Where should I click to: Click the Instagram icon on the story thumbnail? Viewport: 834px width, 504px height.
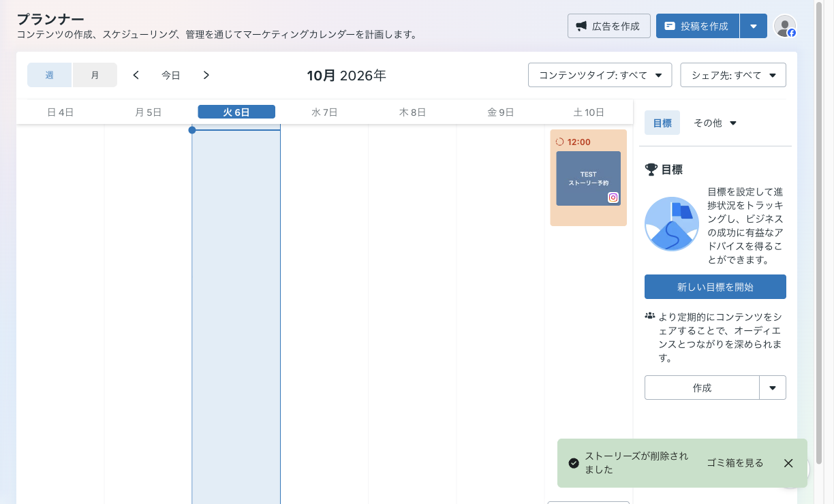(x=613, y=198)
